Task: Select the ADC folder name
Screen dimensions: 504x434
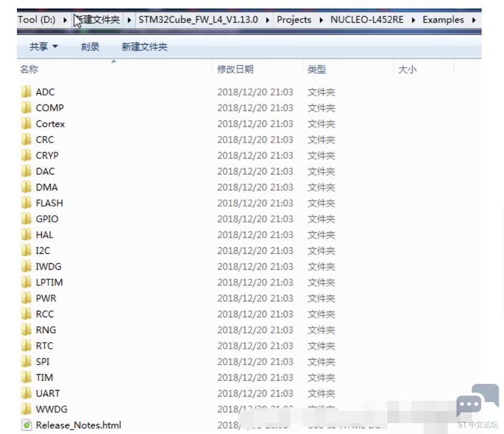Action: pos(45,92)
